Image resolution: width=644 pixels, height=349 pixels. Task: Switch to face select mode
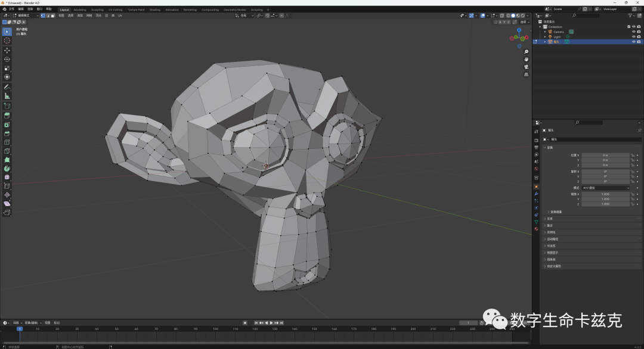point(52,15)
